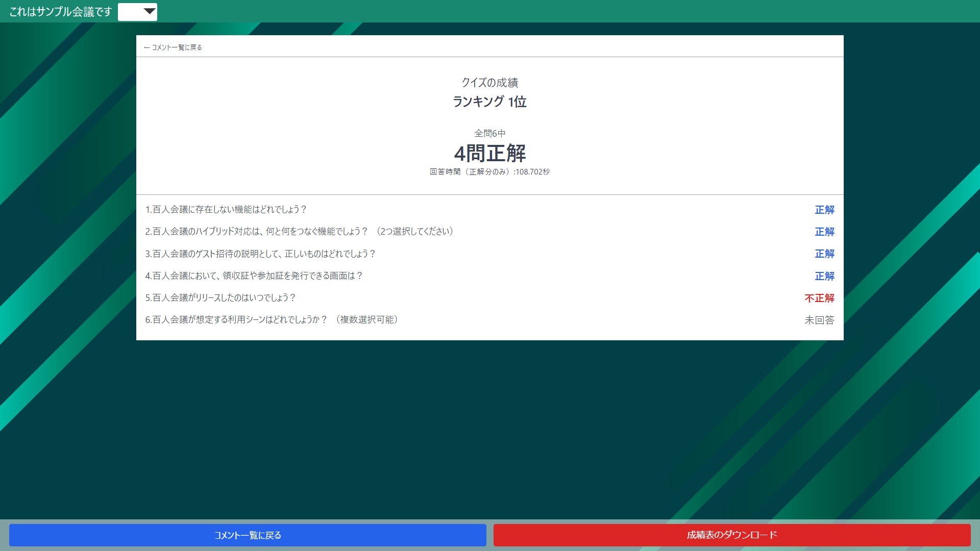Click the クイズの成績 heading

tap(489, 83)
